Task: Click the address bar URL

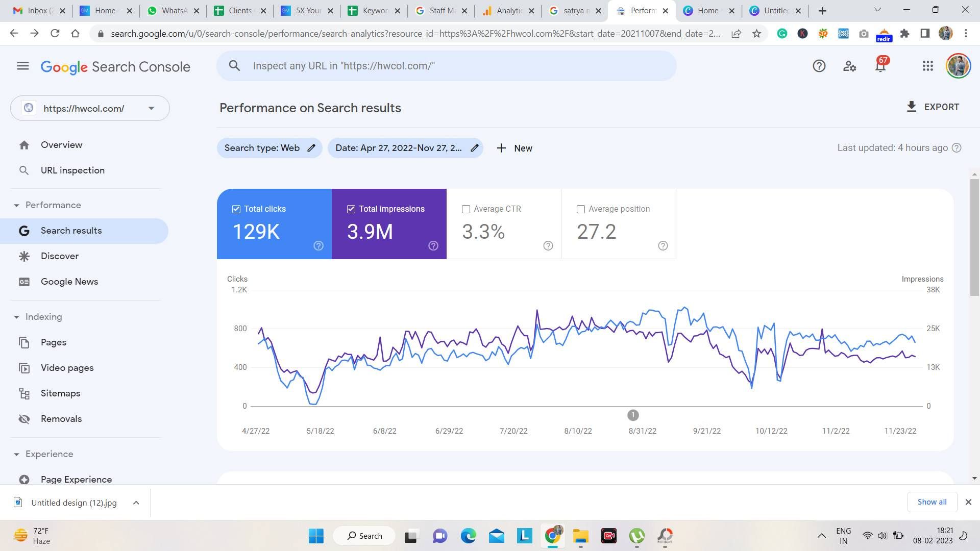Action: [x=415, y=34]
